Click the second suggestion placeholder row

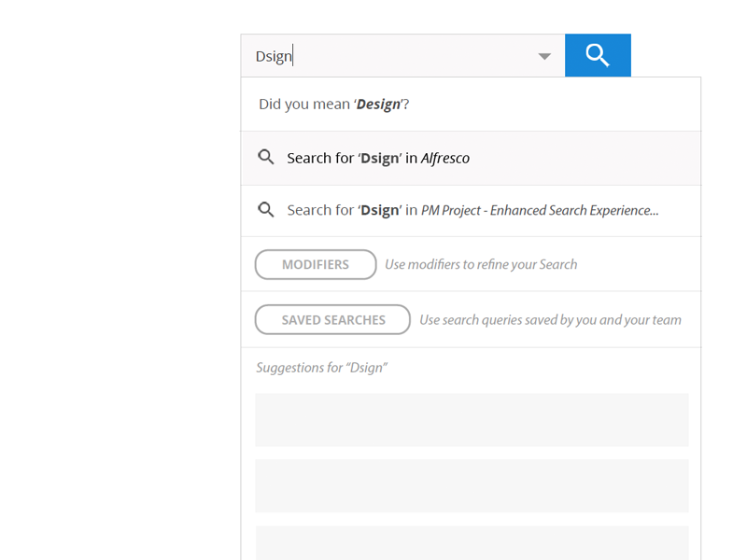pyautogui.click(x=472, y=485)
